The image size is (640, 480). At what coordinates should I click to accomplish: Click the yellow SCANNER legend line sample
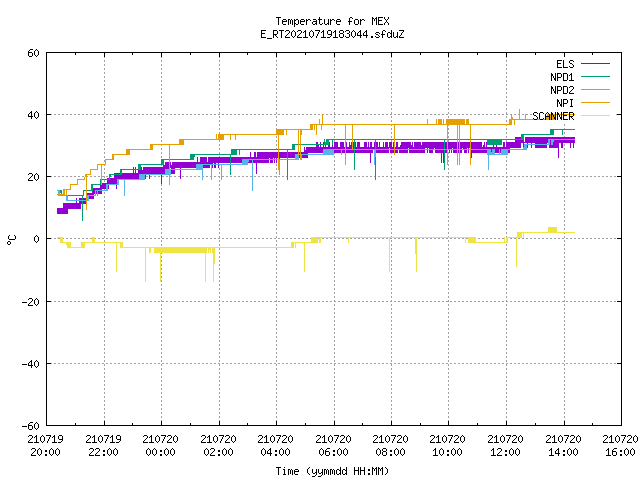(596, 116)
